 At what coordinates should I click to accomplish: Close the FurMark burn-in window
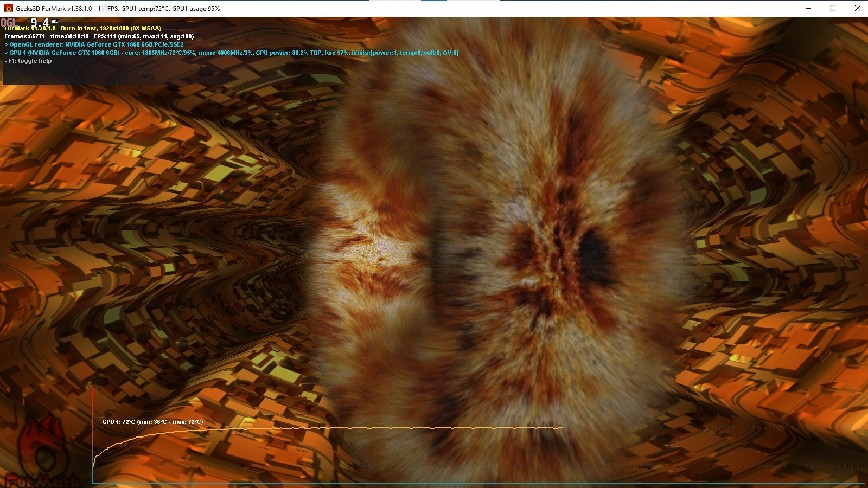[x=857, y=8]
